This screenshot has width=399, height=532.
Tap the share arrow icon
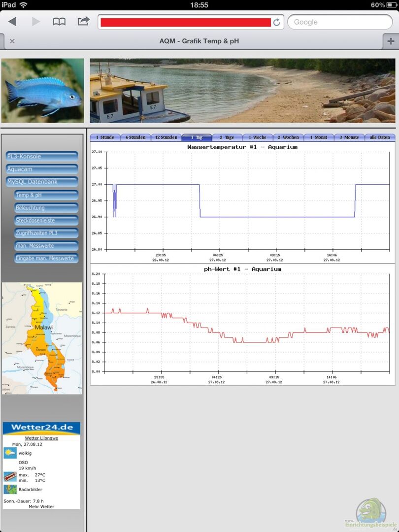click(x=84, y=21)
